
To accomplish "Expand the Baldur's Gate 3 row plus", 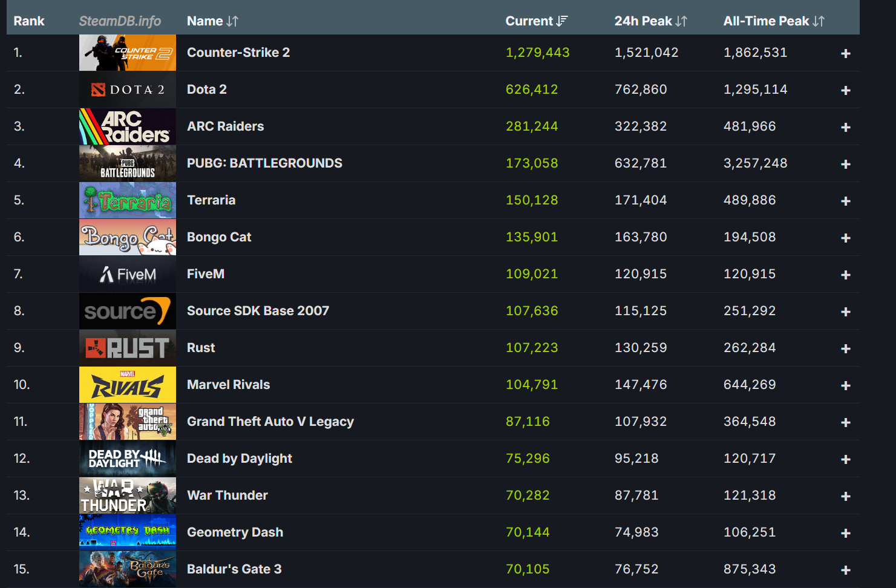I will click(845, 570).
